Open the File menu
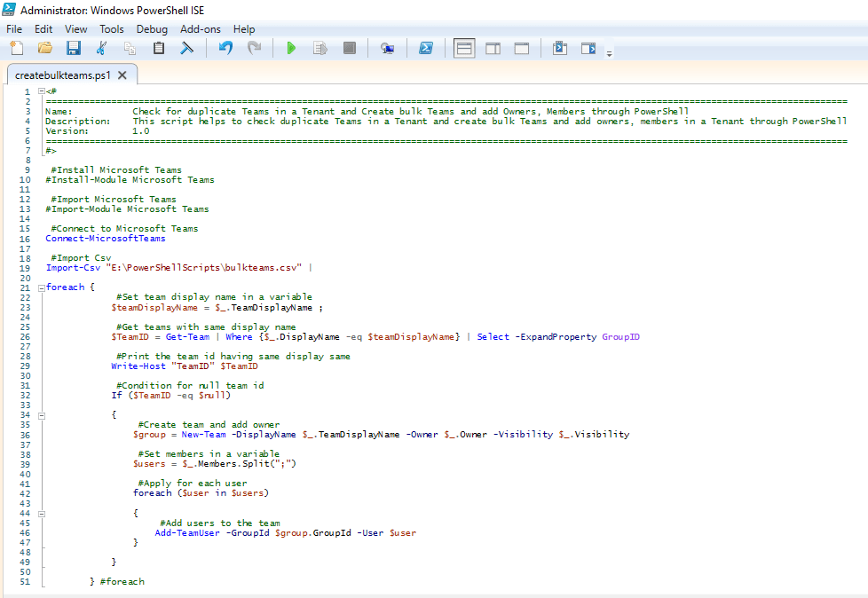 (14, 29)
